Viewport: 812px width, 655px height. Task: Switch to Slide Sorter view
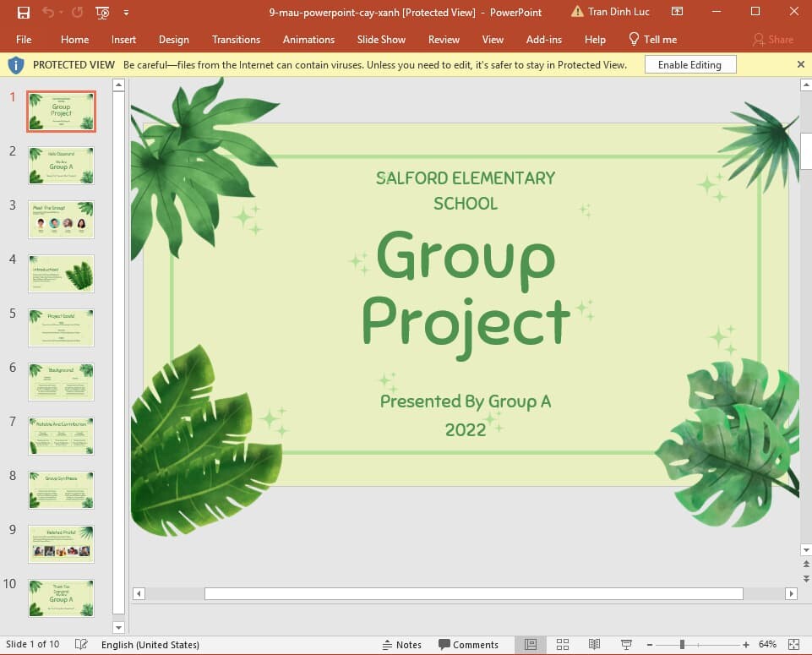click(x=563, y=644)
